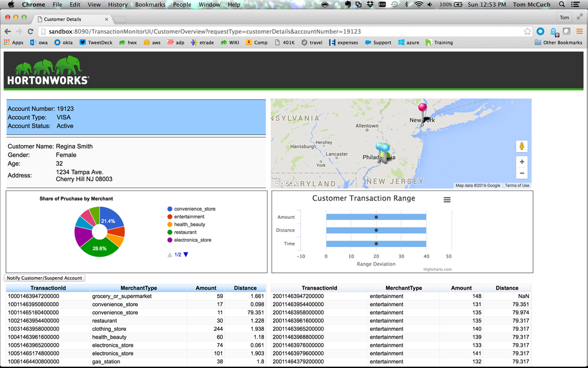
Task: Zoom out on the map
Action: click(x=521, y=173)
